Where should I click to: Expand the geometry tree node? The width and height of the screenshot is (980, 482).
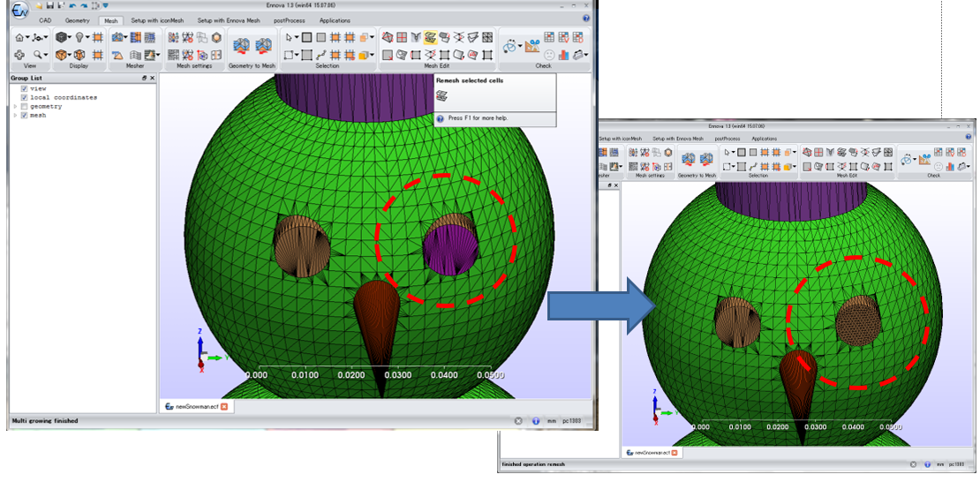point(15,106)
